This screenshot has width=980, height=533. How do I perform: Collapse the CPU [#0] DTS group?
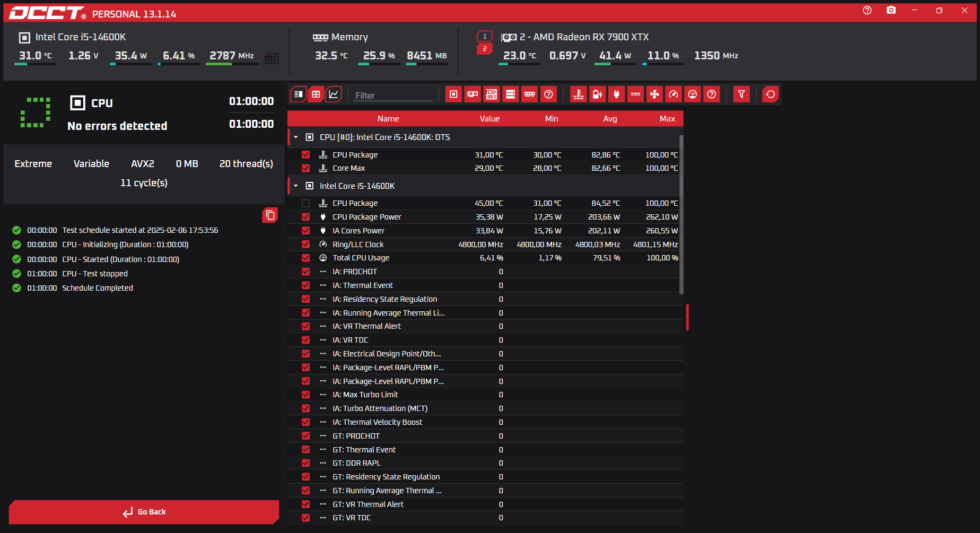tap(296, 137)
